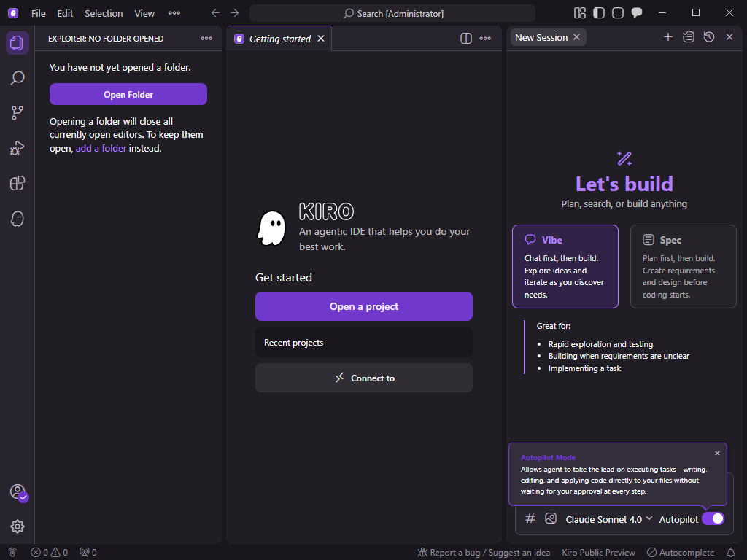Click Kiro Public Preview status item
The width and height of the screenshot is (747, 560).
(598, 553)
